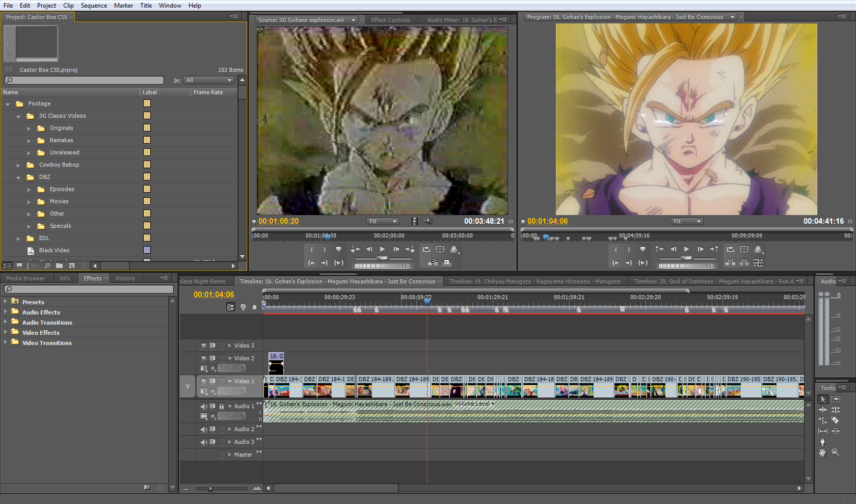Expand the Video 3 track
This screenshot has width=856, height=504.
pyautogui.click(x=230, y=346)
